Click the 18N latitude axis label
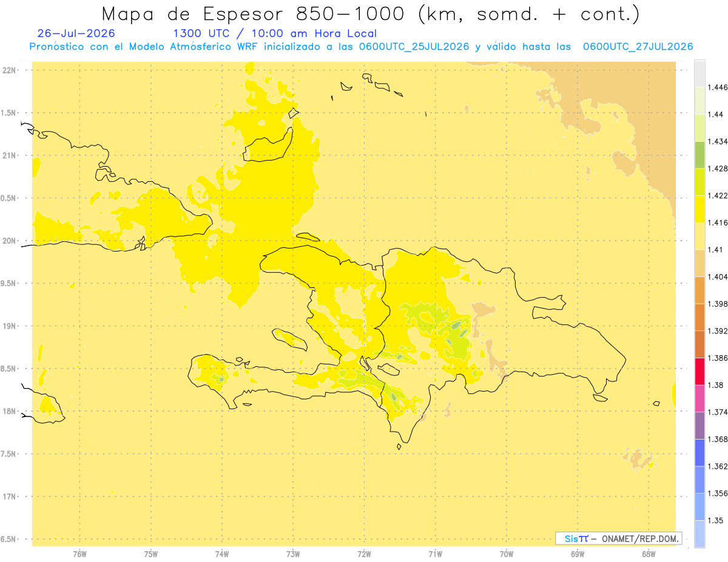728x562 pixels. (x=8, y=411)
